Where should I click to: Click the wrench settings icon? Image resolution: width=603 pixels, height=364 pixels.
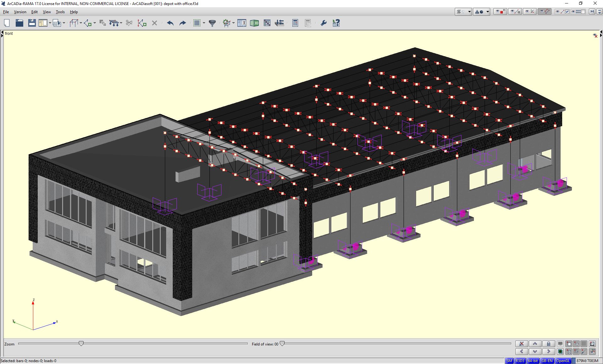click(x=323, y=23)
